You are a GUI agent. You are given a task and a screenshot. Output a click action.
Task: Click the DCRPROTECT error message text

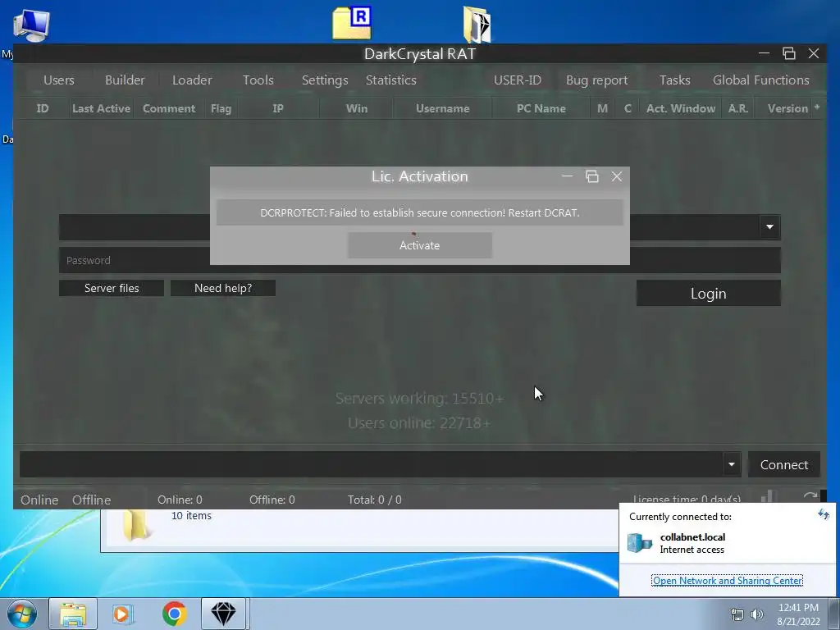coord(419,212)
